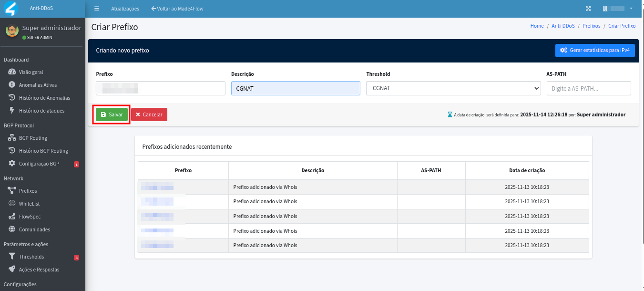This screenshot has height=291, width=644.
Task: Click the Salvar button
Action: (112, 114)
